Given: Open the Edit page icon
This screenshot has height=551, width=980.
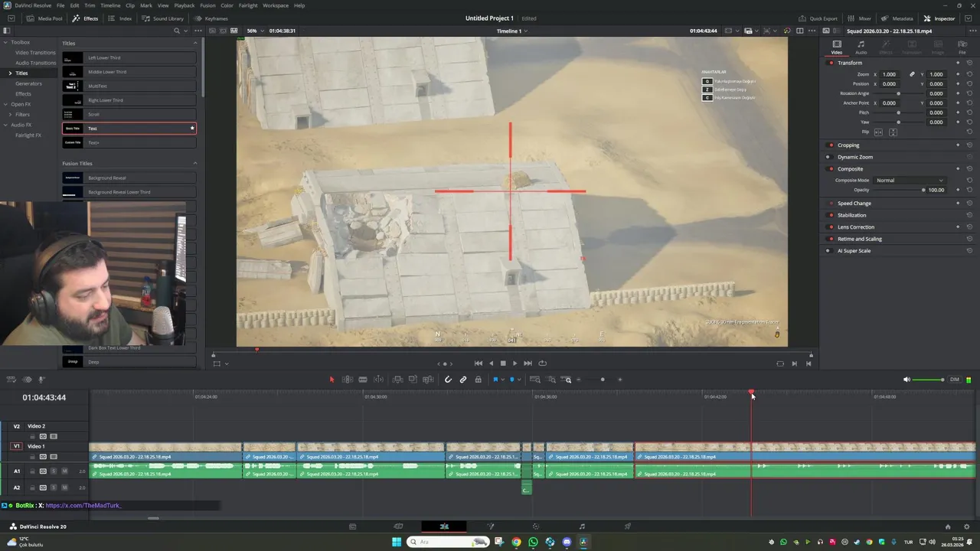Looking at the screenshot, I should click(444, 527).
